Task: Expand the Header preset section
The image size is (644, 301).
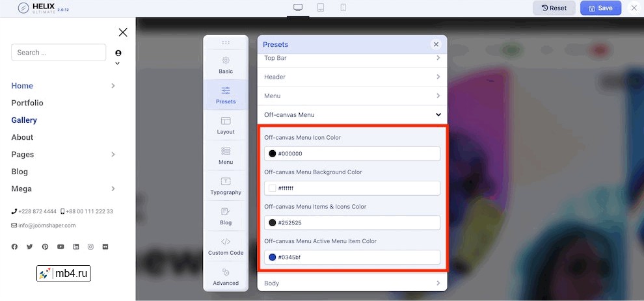Action: click(x=352, y=77)
